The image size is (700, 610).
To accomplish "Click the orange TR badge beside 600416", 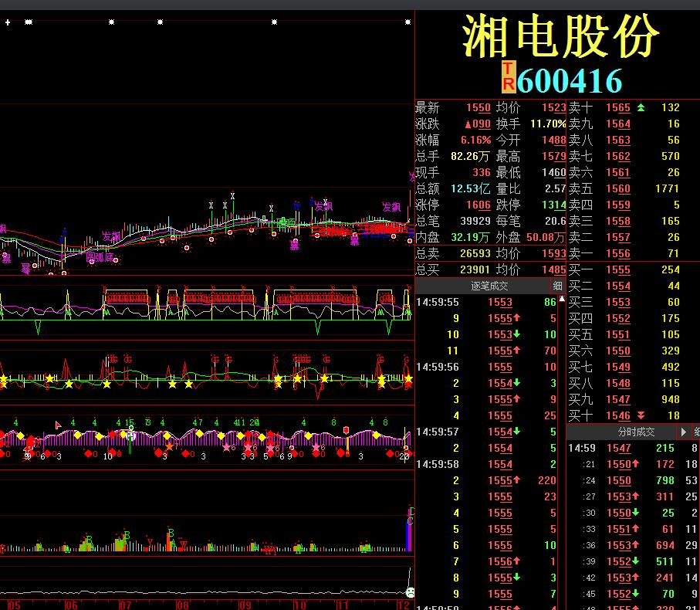I will [x=509, y=76].
